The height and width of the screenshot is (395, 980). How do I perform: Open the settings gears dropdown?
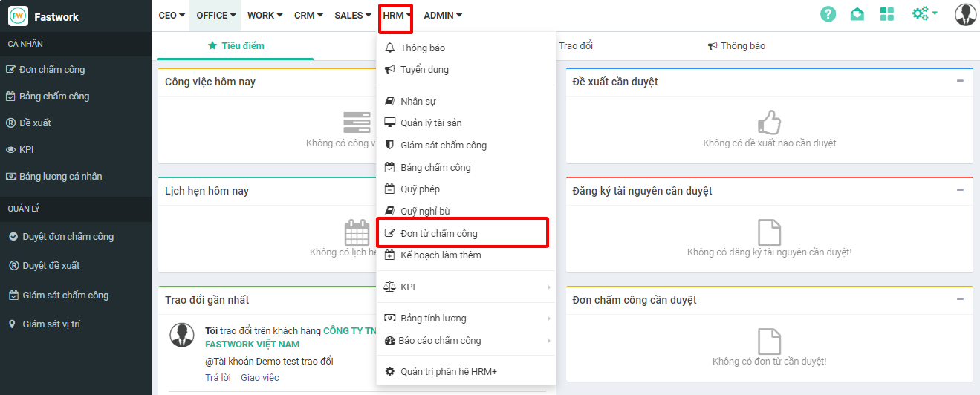pyautogui.click(x=924, y=14)
